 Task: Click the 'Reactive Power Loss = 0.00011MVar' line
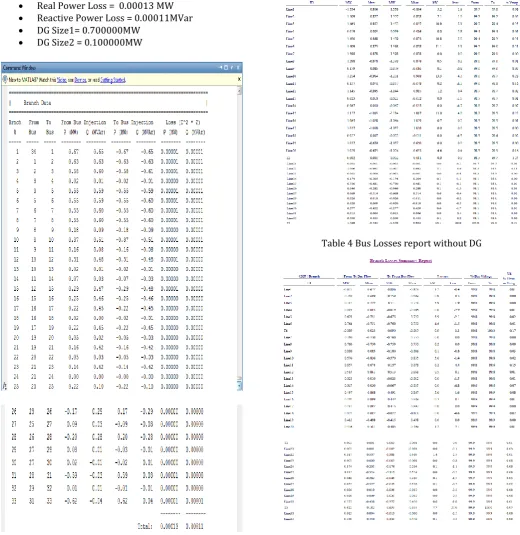pos(115,18)
